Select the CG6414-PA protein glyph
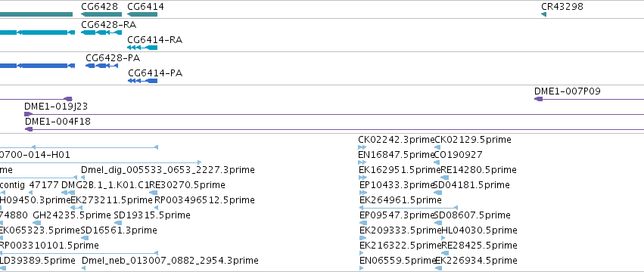The width and height of the screenshot is (644, 272). click(142, 81)
